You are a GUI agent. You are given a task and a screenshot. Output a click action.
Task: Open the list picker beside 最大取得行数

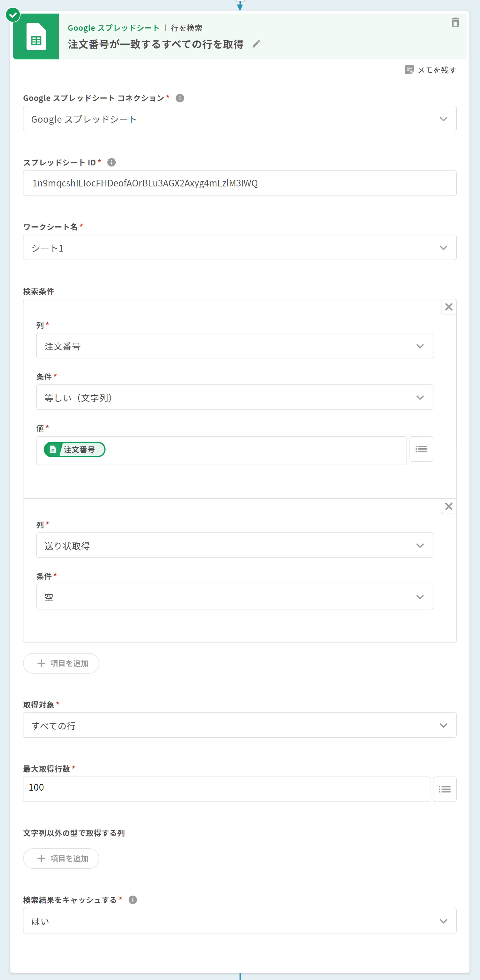444,789
